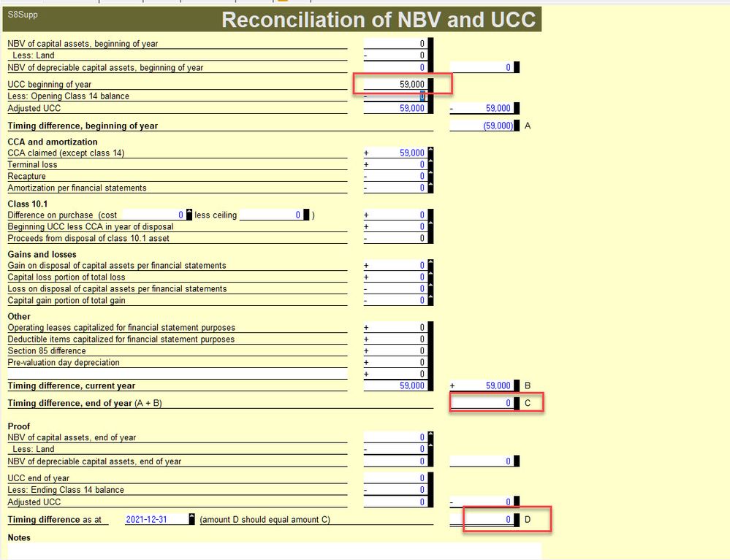730x560 pixels.
Task: Open the arrow beside the 2021-12-31 date
Action: click(x=191, y=518)
